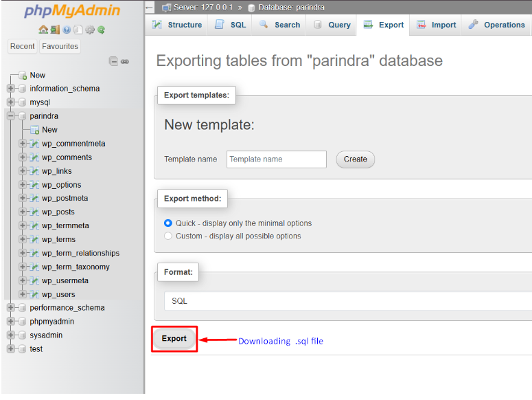Open the phpMyAdmin documentation help icon
This screenshot has height=400, width=532.
67,30
